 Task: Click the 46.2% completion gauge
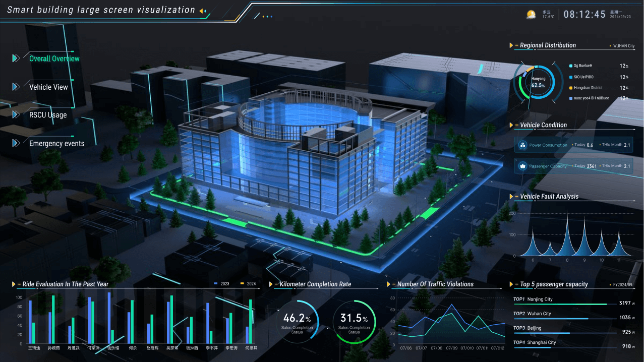click(297, 322)
